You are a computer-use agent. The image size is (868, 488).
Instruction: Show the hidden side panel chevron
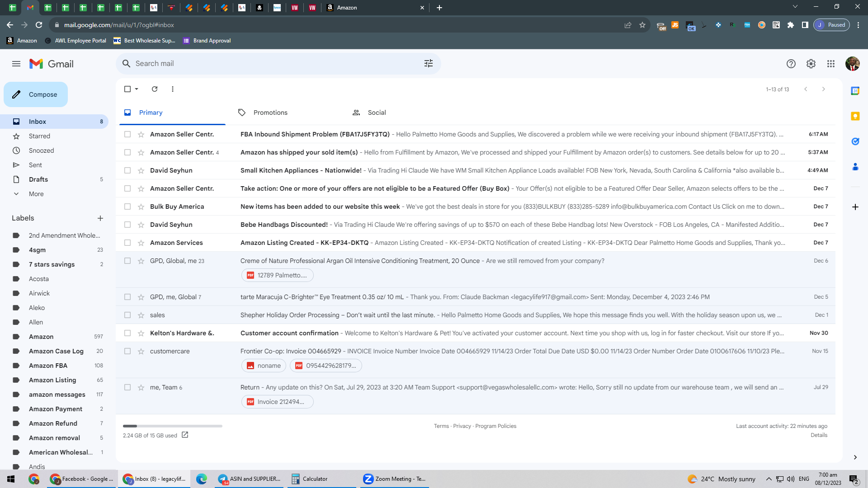point(855,457)
